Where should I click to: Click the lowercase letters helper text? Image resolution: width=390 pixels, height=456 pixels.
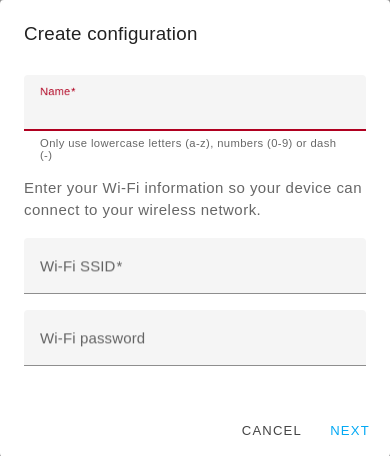188,149
